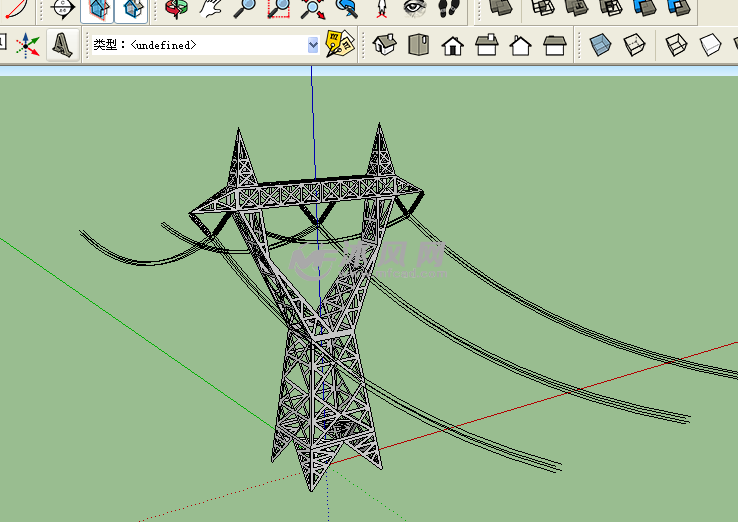
Task: Toggle X-ray style blue cube
Action: click(600, 45)
